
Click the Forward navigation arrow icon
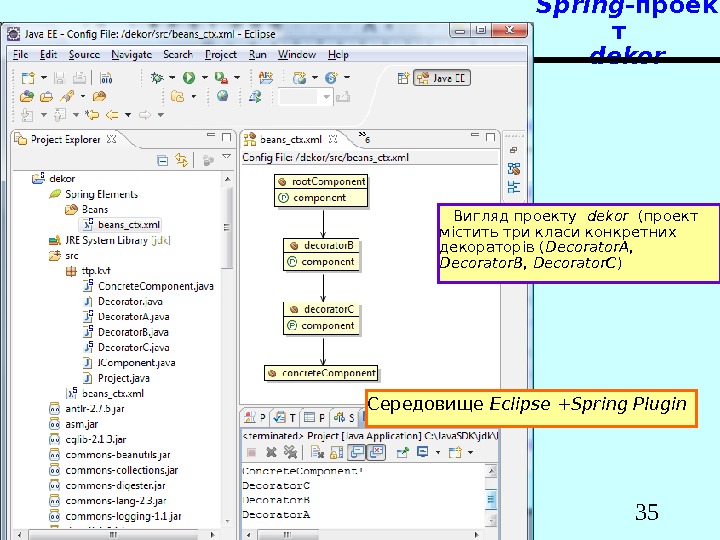[x=145, y=114]
